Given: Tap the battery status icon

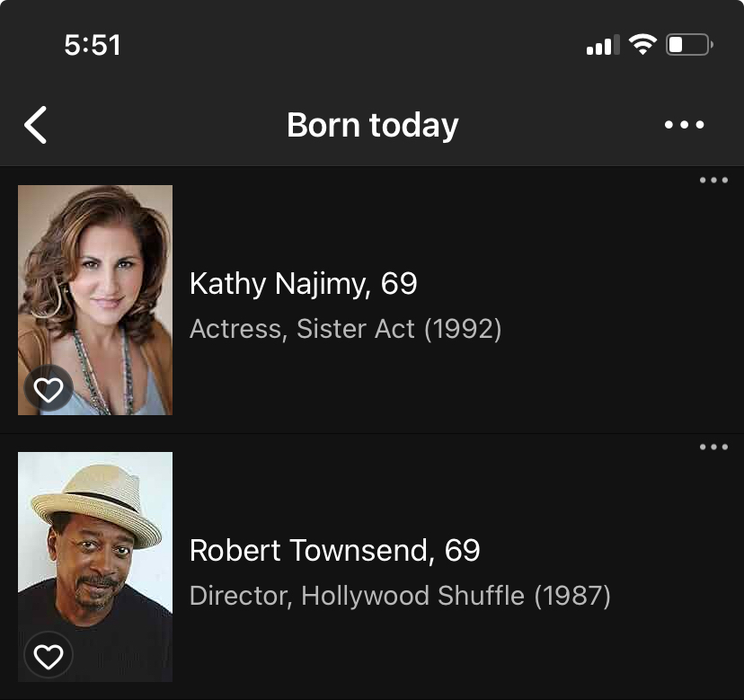Looking at the screenshot, I should (689, 44).
